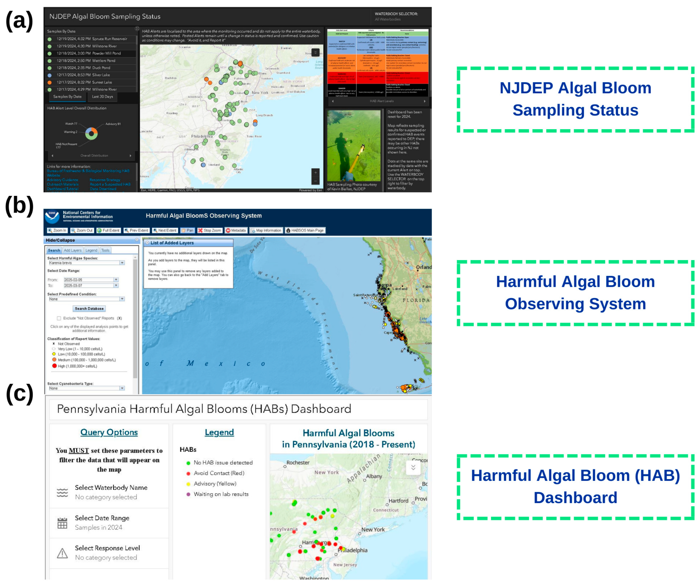Screen dimensions: 700x588
Task: Go to the HABSOS Main Page home icon
Action: pos(288,230)
